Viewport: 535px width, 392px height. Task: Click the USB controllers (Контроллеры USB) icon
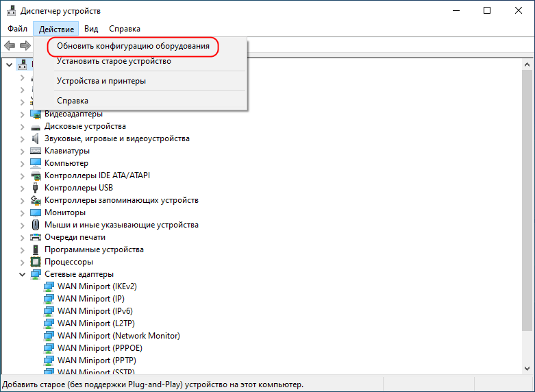click(x=36, y=188)
